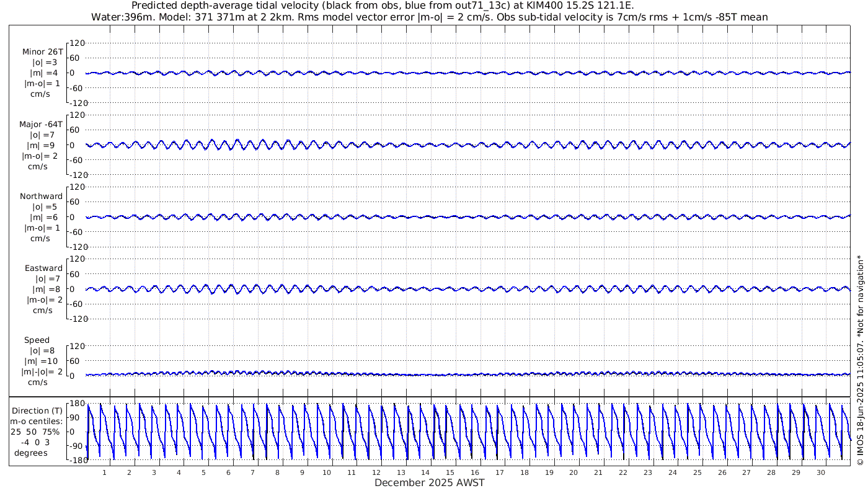Click day '27' on the date axis
Image resolution: width=868 pixels, height=496 pixels.
tap(746, 472)
